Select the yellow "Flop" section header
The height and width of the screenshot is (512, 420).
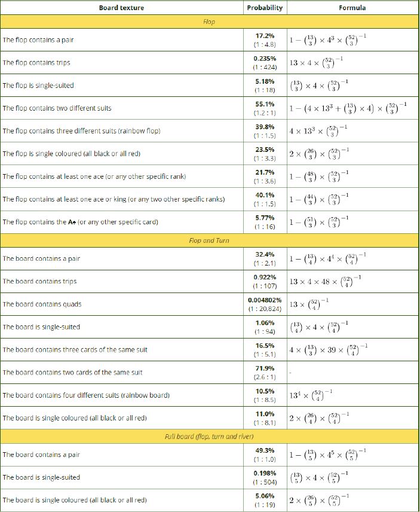(x=209, y=22)
